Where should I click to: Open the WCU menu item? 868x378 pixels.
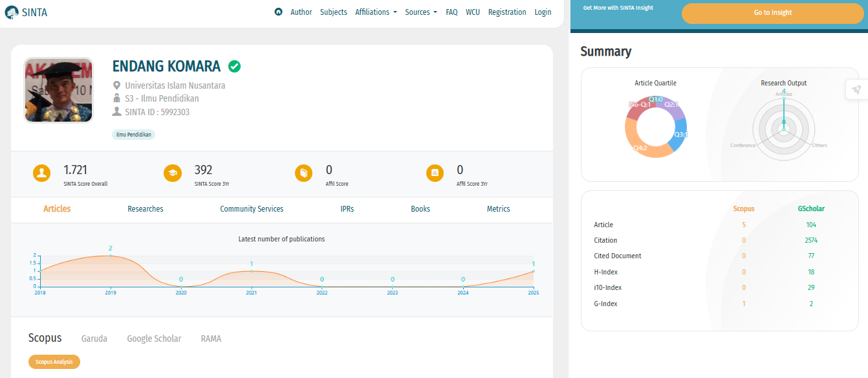(x=473, y=12)
